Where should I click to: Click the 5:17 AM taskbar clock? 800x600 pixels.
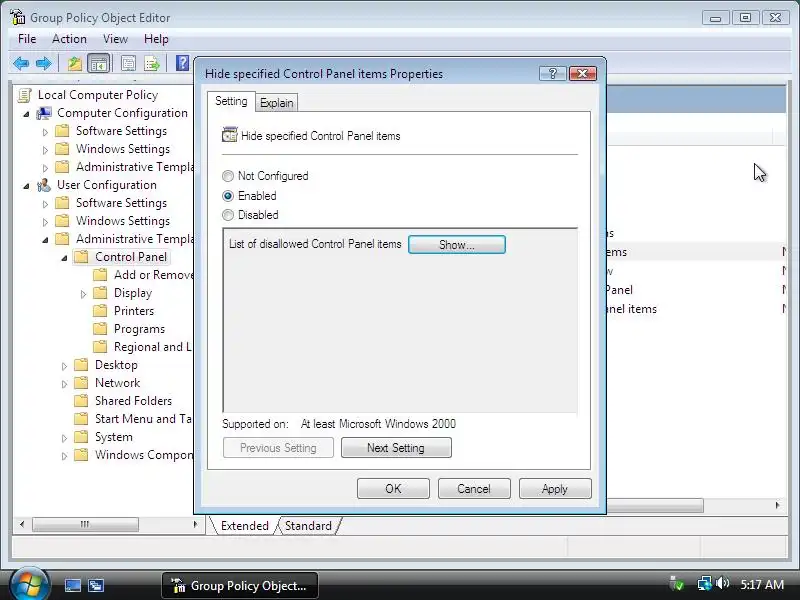coord(762,584)
